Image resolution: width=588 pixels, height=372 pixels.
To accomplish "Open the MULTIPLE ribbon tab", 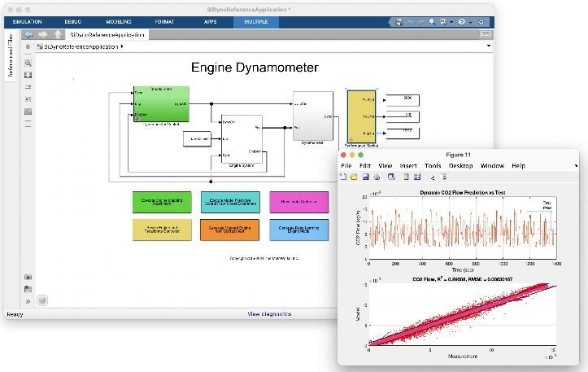I will click(256, 22).
